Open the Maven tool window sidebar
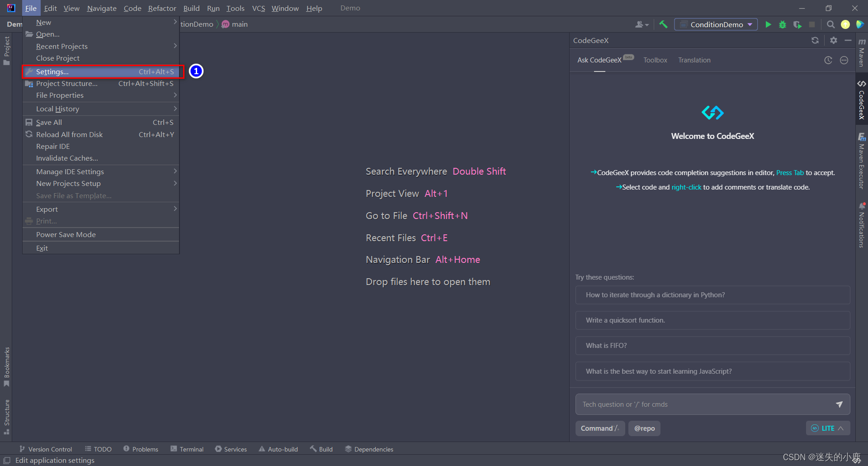Image resolution: width=868 pixels, height=466 pixels. (x=862, y=52)
